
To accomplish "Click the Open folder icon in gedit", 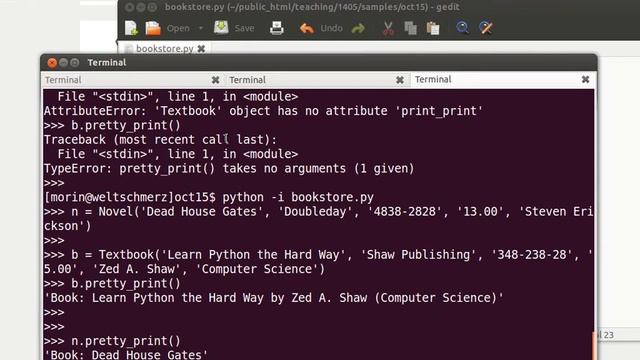I will click(x=153, y=28).
